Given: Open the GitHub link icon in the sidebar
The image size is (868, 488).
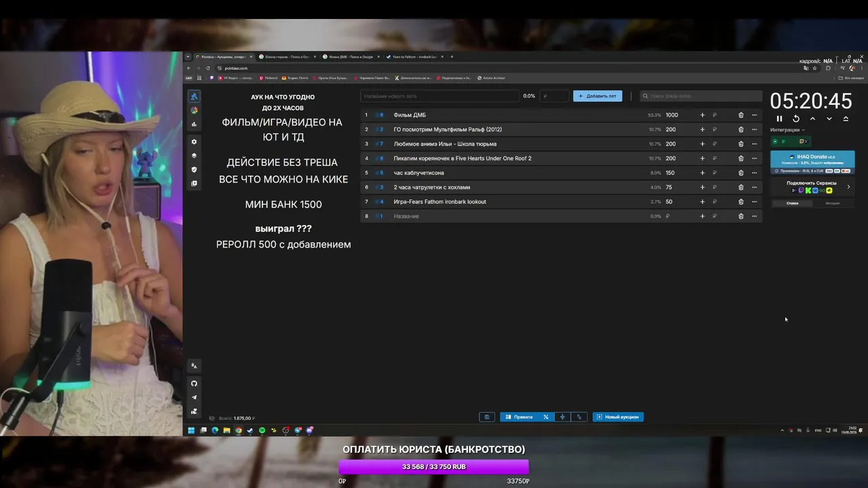Looking at the screenshot, I should 194,384.
